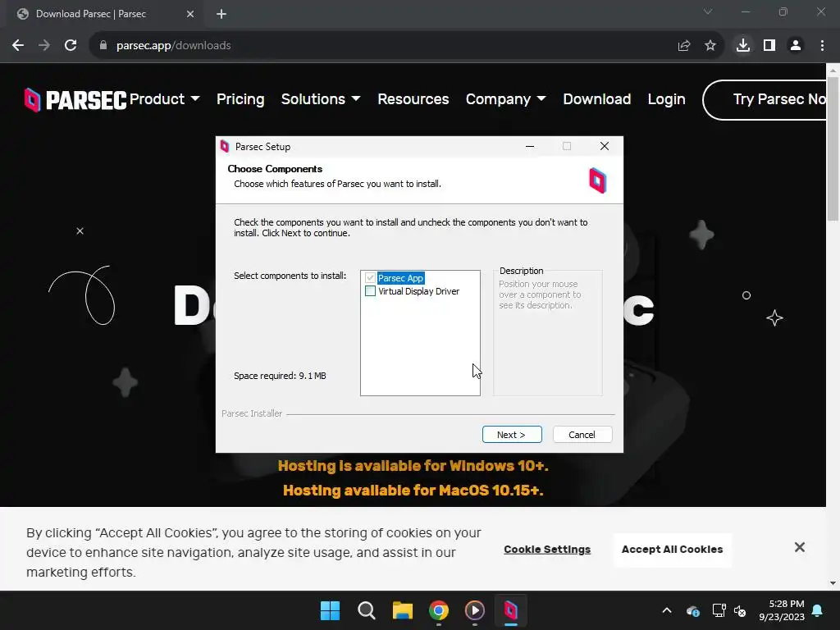Open the Pricing page
Image resolution: width=840 pixels, height=630 pixels.
point(240,99)
